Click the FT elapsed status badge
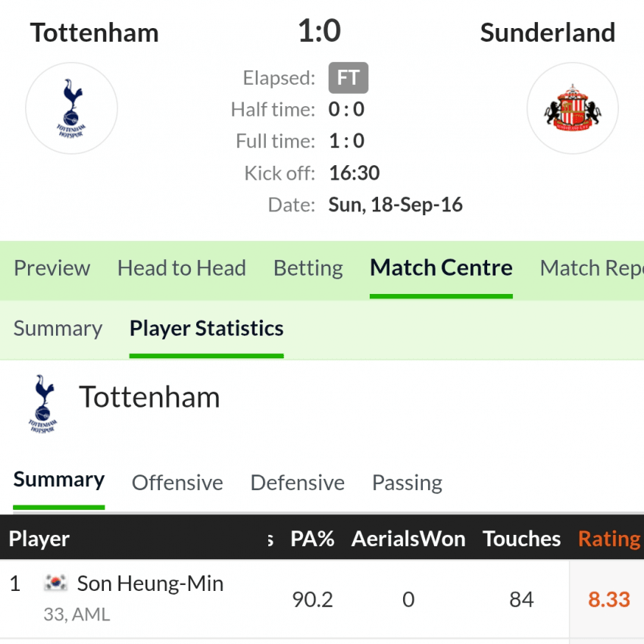 pyautogui.click(x=349, y=77)
